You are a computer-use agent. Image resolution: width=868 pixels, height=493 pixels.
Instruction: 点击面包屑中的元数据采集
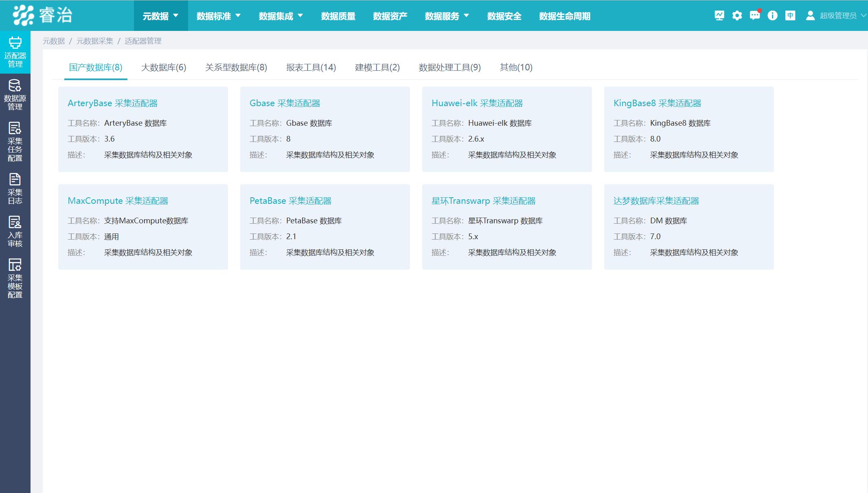coord(94,41)
